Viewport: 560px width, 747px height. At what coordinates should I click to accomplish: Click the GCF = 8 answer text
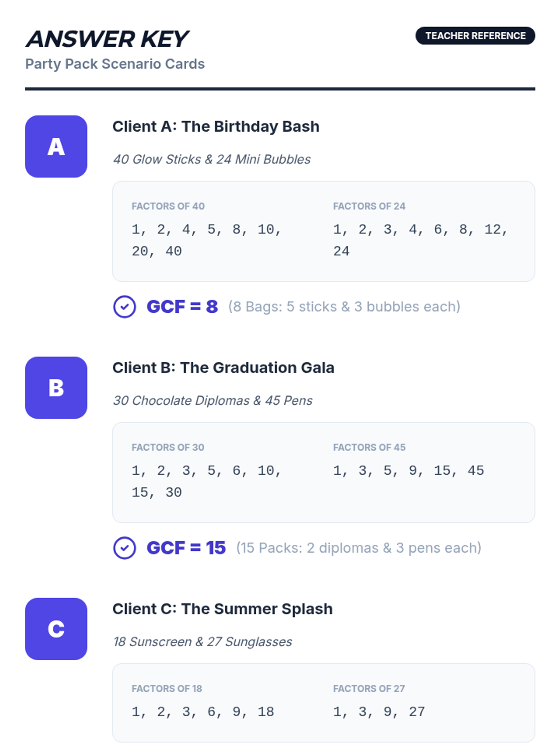point(182,307)
